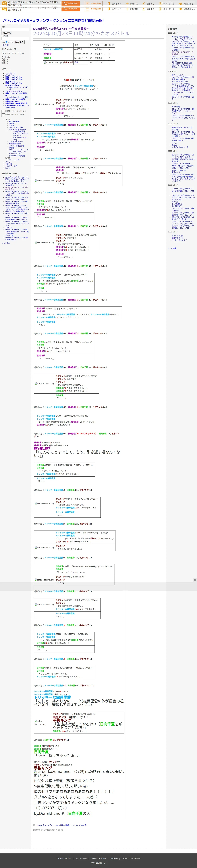The width and height of the screenshot is (197, 868).
Task: Close the overlay using the X icon
Action: (195, 580)
